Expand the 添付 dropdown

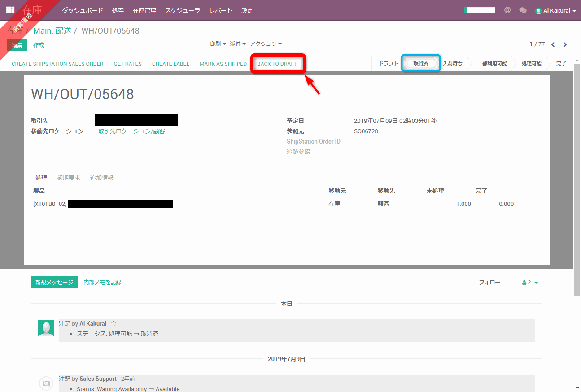[238, 44]
